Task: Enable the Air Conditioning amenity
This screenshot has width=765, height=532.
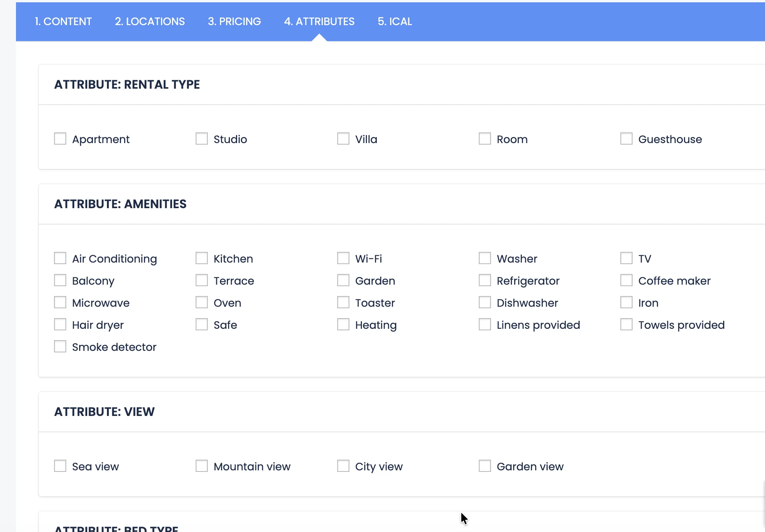Action: click(60, 258)
